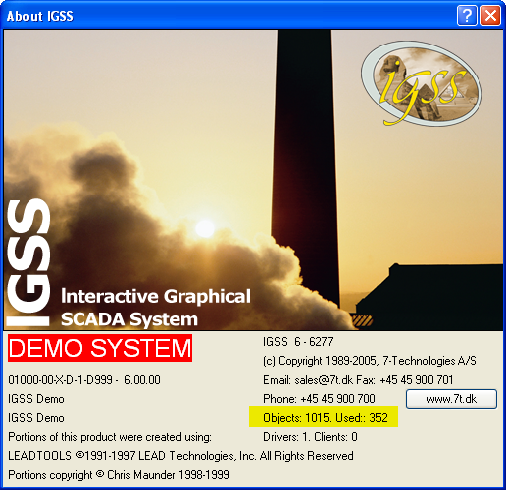Screen dimensions: 506x490
Task: Click the vertical IGSS white logo text
Action: 28,262
